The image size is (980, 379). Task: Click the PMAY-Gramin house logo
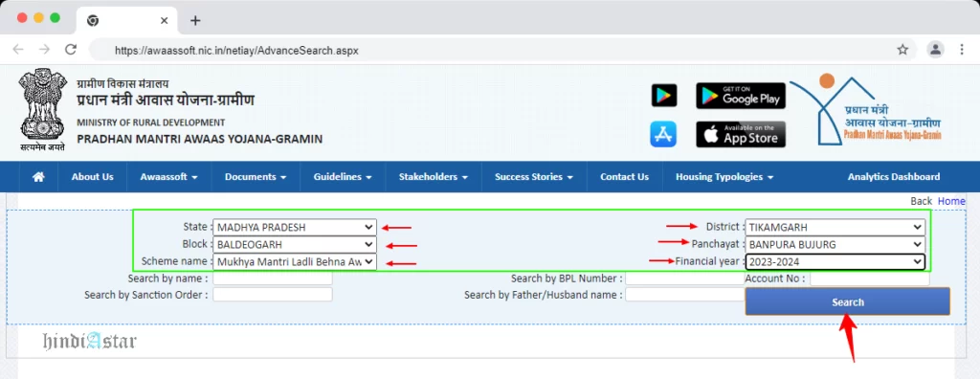[x=866, y=109]
